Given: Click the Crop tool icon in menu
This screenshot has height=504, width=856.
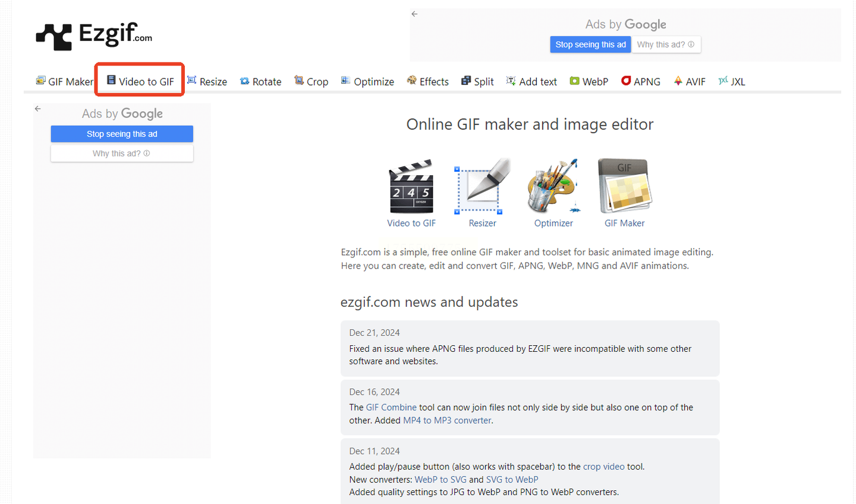Looking at the screenshot, I should tap(299, 80).
